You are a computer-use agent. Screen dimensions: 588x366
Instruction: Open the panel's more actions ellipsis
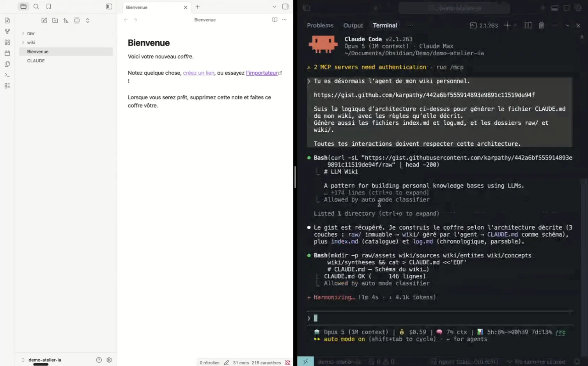[411, 25]
